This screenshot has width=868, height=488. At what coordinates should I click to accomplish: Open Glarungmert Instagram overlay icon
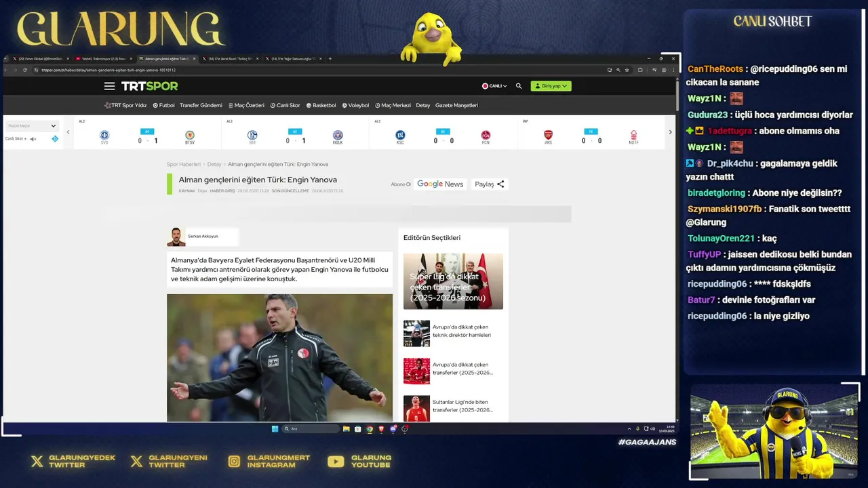coord(234,462)
